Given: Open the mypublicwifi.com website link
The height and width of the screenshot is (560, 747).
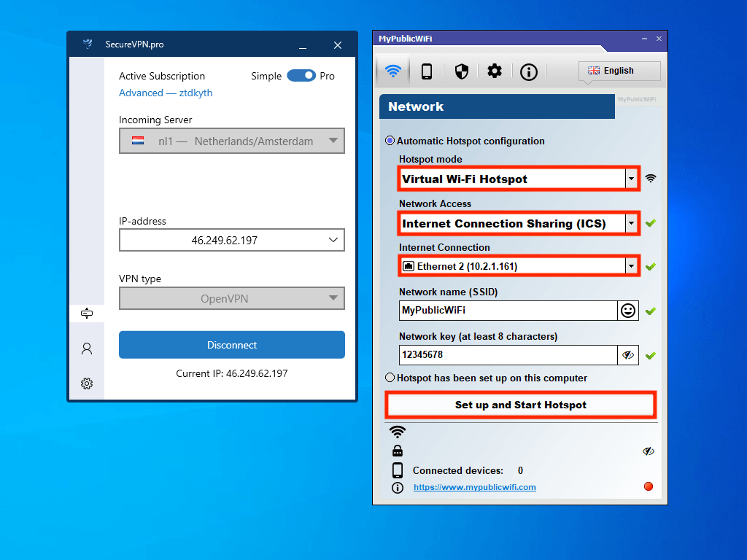Looking at the screenshot, I should click(x=474, y=487).
